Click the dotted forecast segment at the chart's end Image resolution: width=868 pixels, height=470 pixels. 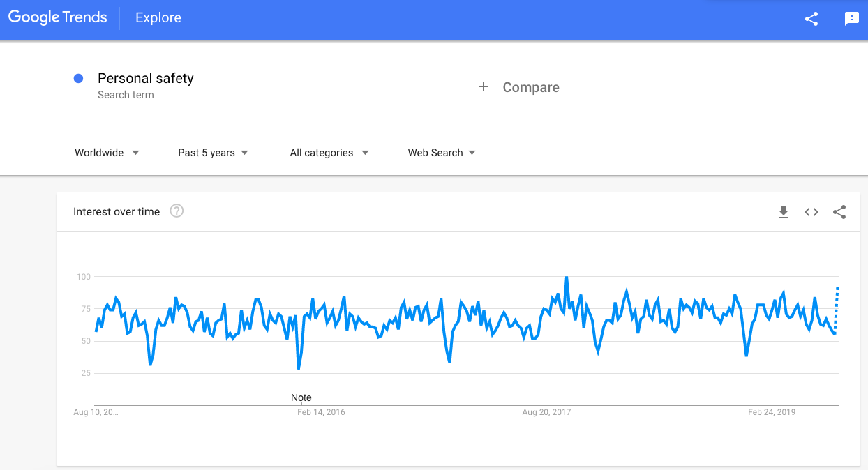tap(837, 308)
